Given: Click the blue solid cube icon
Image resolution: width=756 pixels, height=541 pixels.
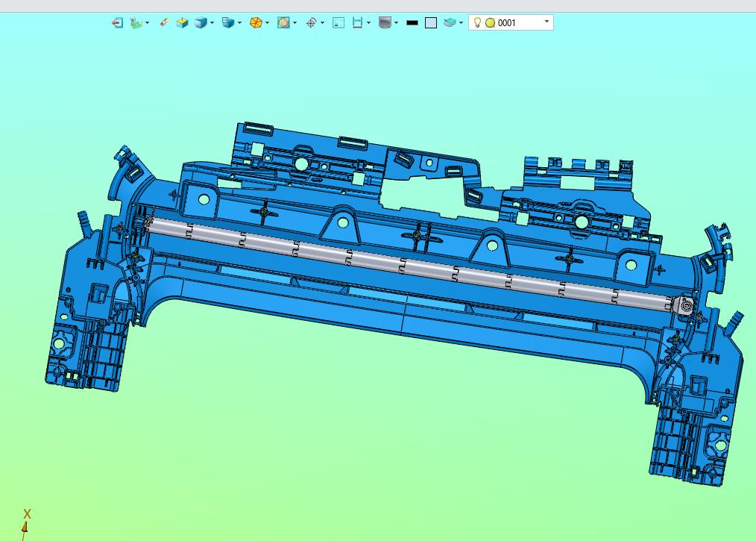Looking at the screenshot, I should click(201, 22).
